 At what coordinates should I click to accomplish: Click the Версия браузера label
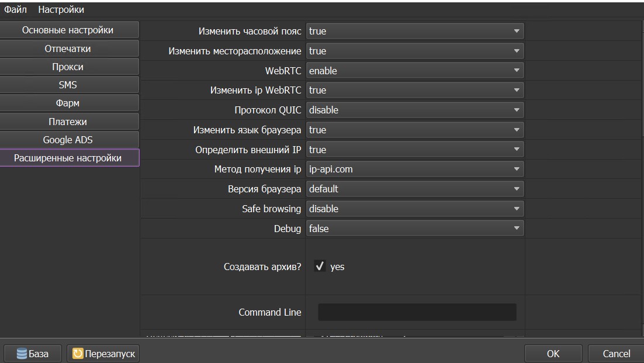pos(264,189)
